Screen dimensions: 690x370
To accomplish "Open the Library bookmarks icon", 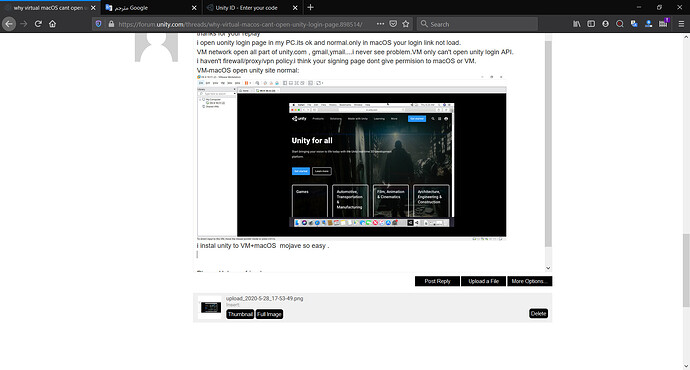I will point(576,24).
